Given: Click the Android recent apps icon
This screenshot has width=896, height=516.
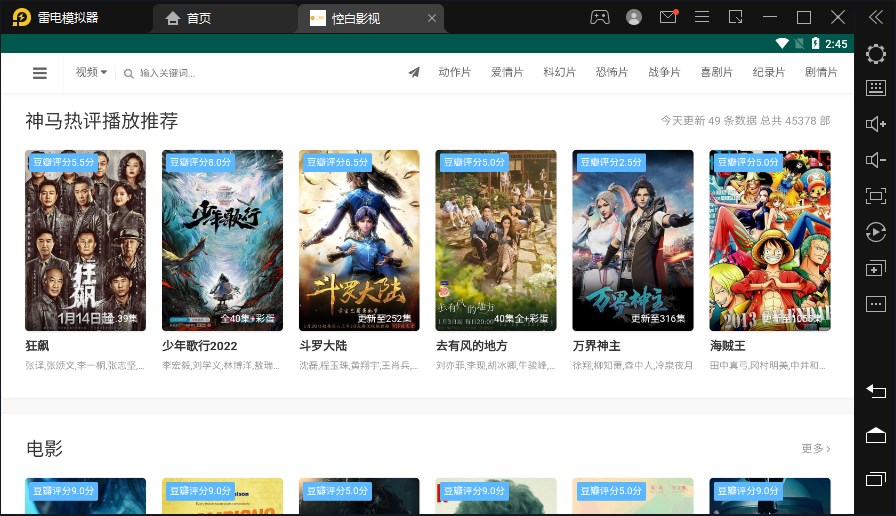Looking at the screenshot, I should click(x=875, y=478).
